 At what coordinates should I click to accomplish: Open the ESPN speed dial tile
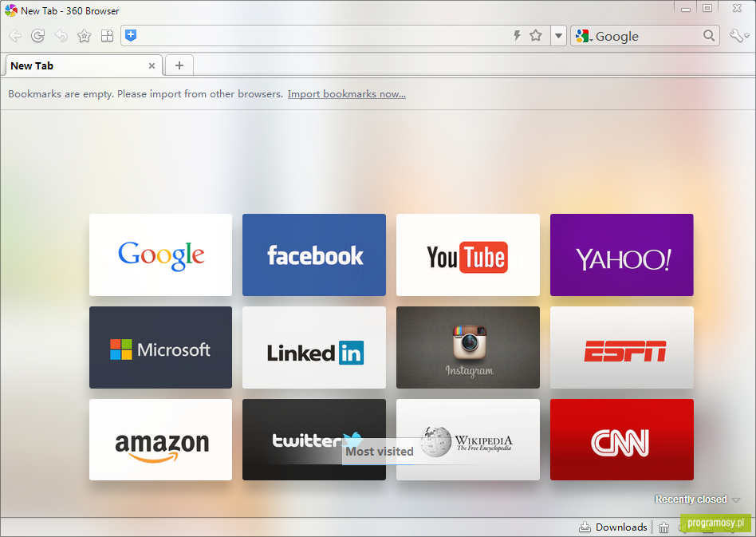click(x=621, y=347)
